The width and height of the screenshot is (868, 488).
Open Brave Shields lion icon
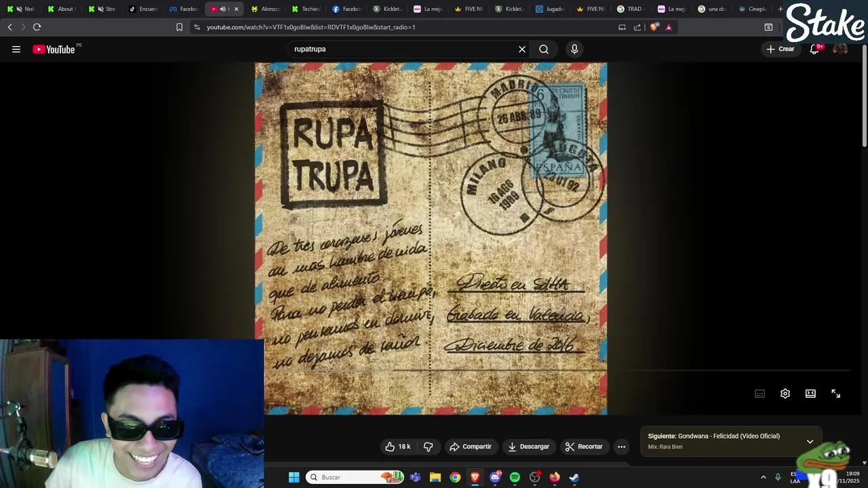point(654,27)
